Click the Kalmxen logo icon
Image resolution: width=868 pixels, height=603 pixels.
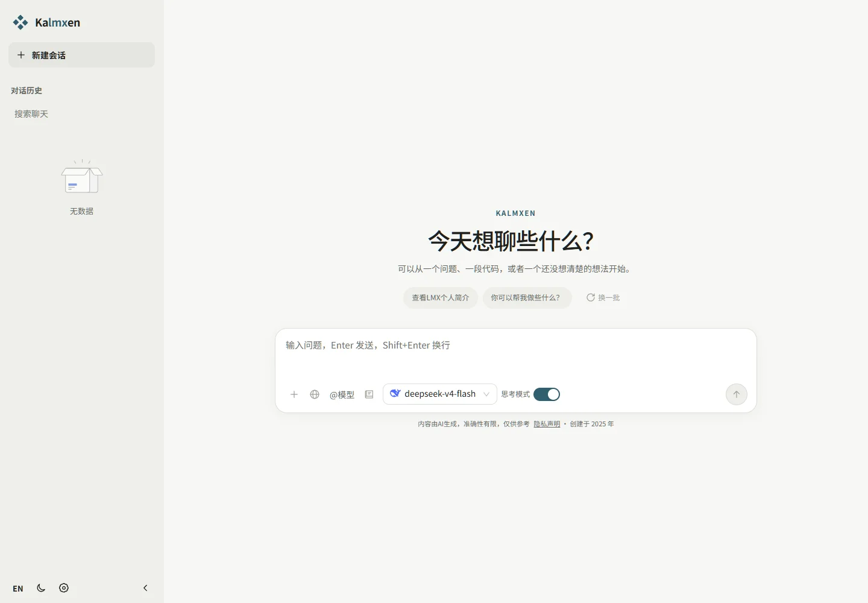coord(20,22)
